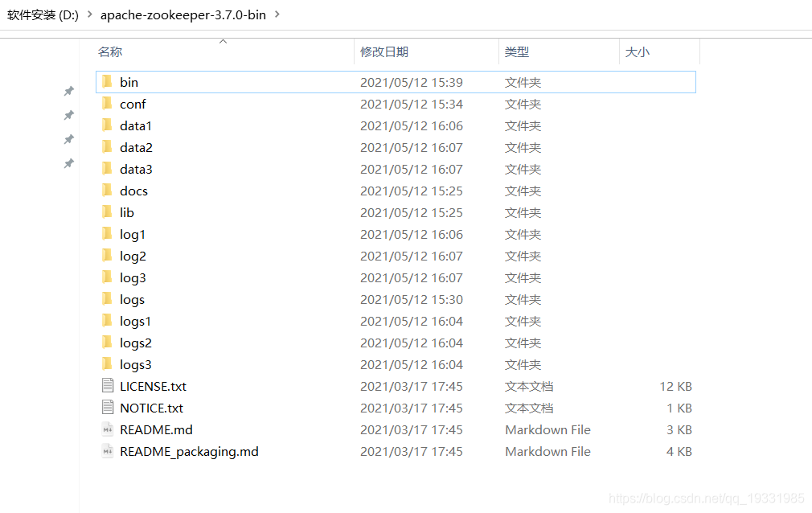
Task: Click the logs2 folder icon
Action: click(x=107, y=343)
